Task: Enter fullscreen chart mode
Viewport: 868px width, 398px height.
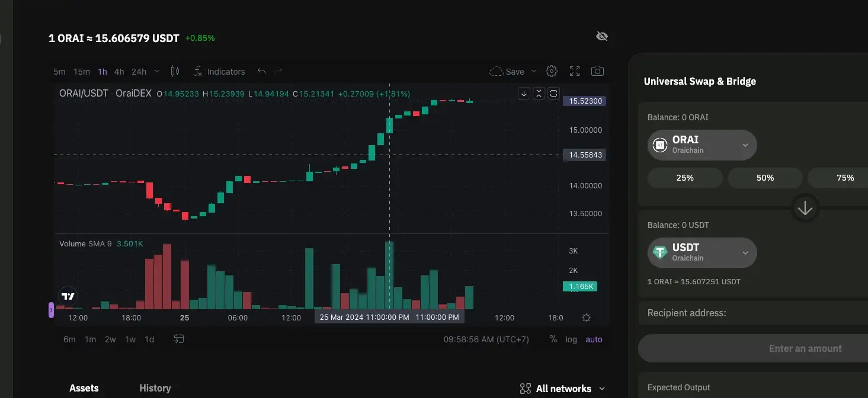Action: pos(574,71)
